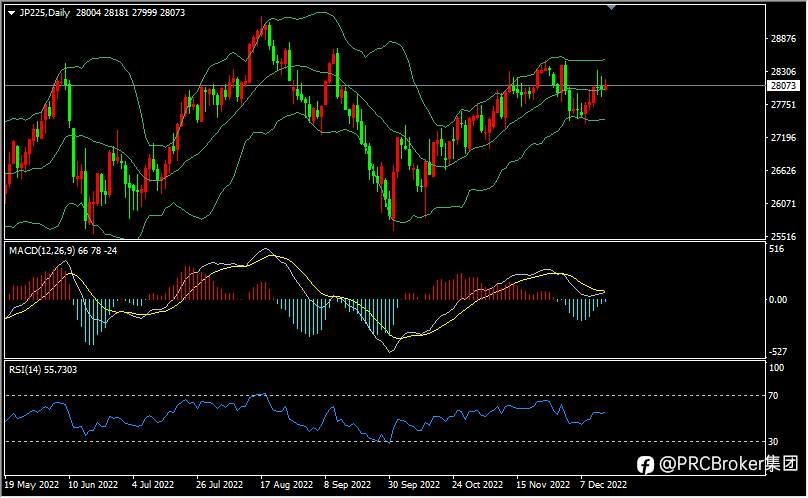Click the 17 Aug 2022 date label
Screen dimensions: 808x498
point(286,485)
